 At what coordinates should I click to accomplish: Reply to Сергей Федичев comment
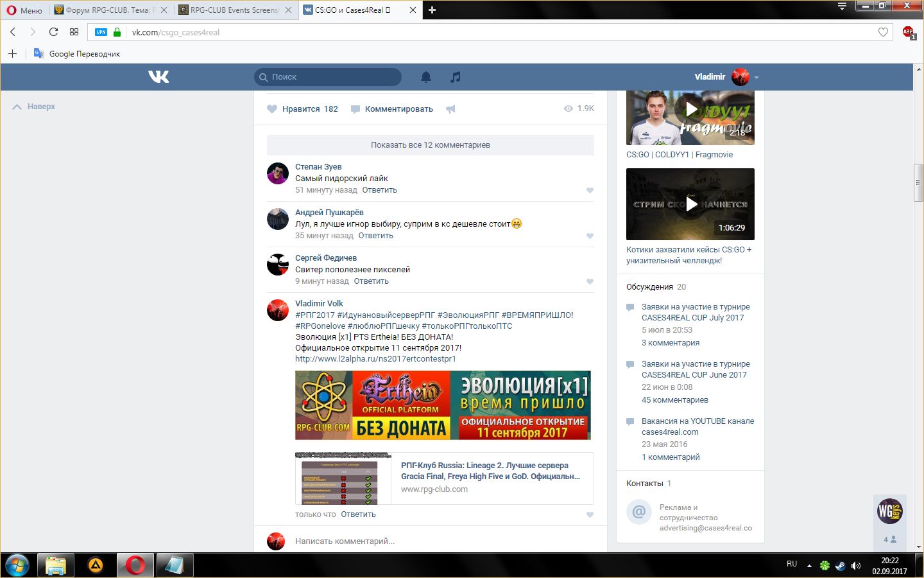[x=372, y=281]
